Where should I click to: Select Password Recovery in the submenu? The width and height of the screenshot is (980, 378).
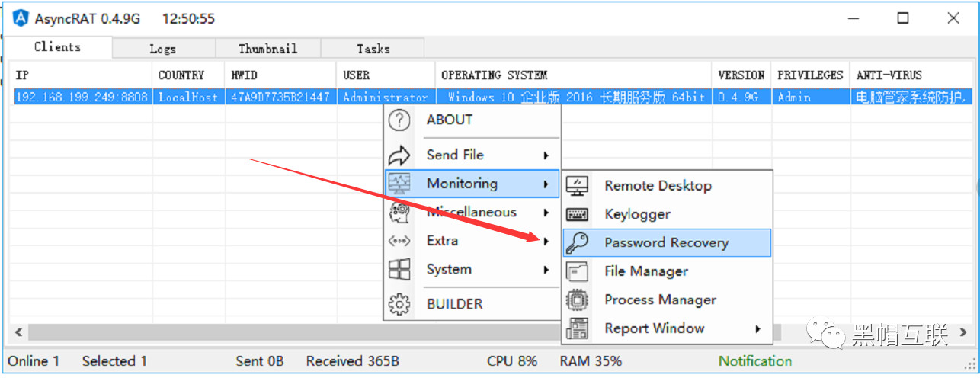point(667,243)
